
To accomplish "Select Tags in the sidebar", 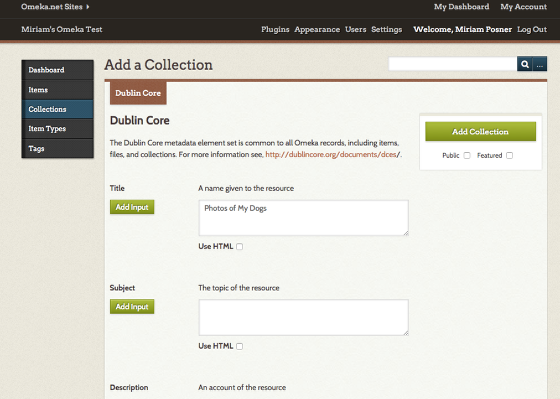I will (58, 148).
